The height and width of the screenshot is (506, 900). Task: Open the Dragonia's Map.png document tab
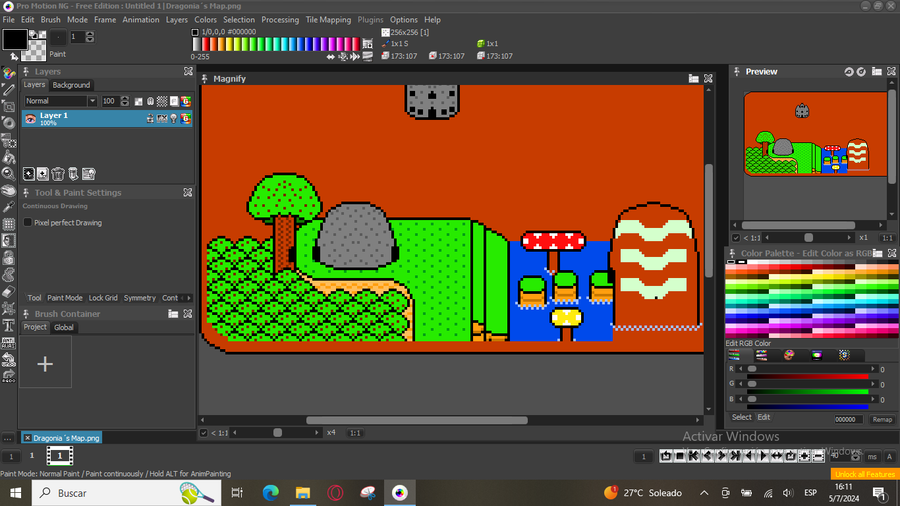pyautogui.click(x=61, y=438)
